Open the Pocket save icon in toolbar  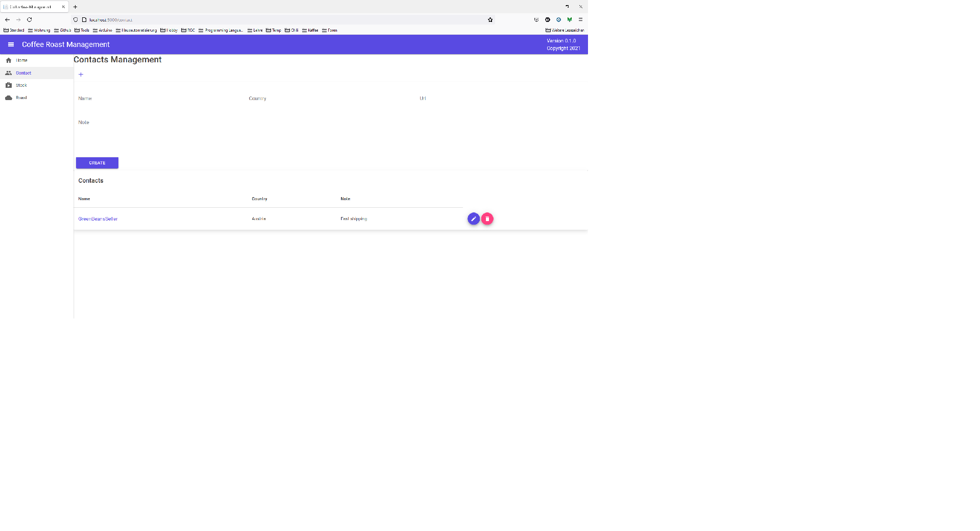pyautogui.click(x=536, y=20)
